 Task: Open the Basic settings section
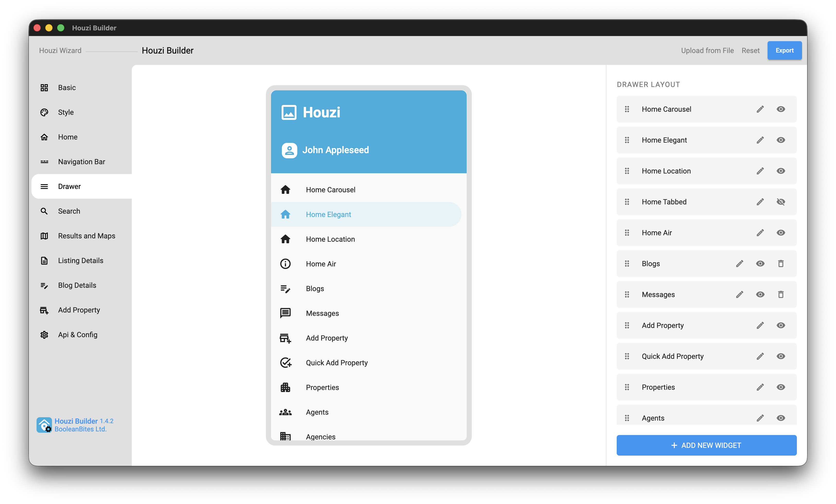click(81, 88)
